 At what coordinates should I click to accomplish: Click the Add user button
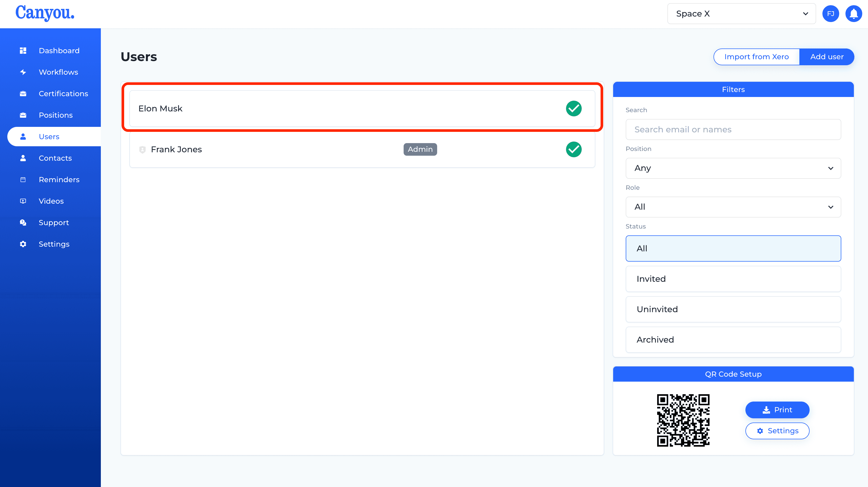pos(827,57)
